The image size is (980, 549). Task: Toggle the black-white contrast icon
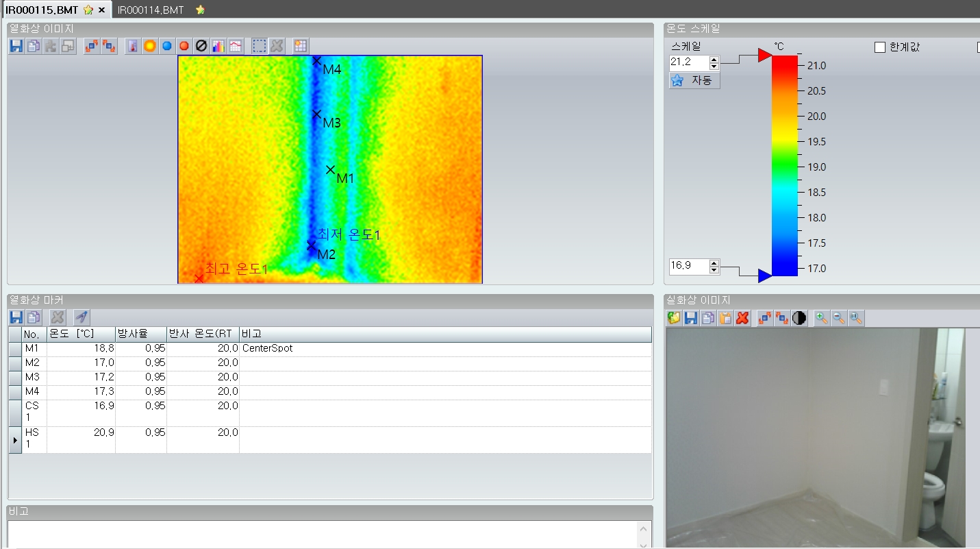[x=799, y=318]
